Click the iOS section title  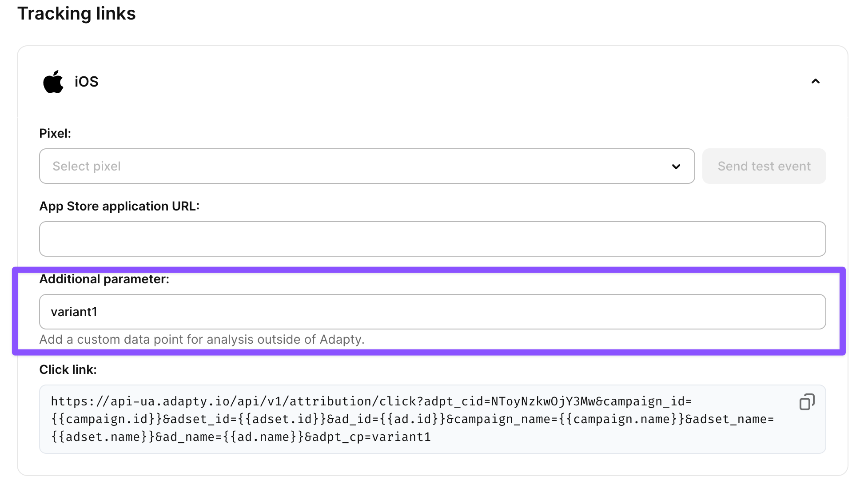[x=87, y=82]
